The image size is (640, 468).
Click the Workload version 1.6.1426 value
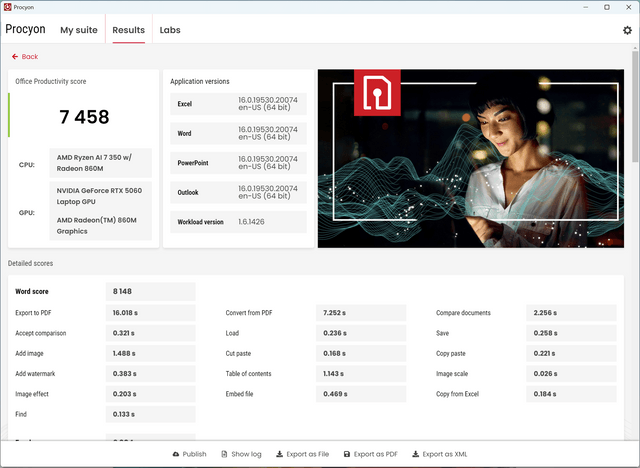click(251, 222)
